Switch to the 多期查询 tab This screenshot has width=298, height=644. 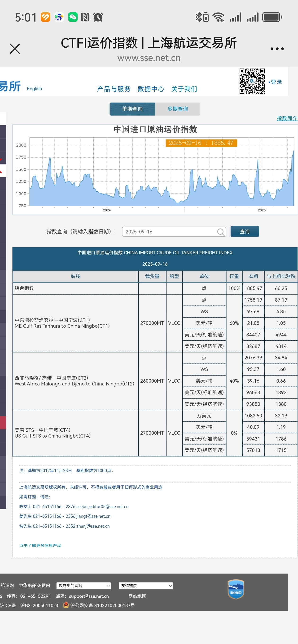tap(178, 109)
